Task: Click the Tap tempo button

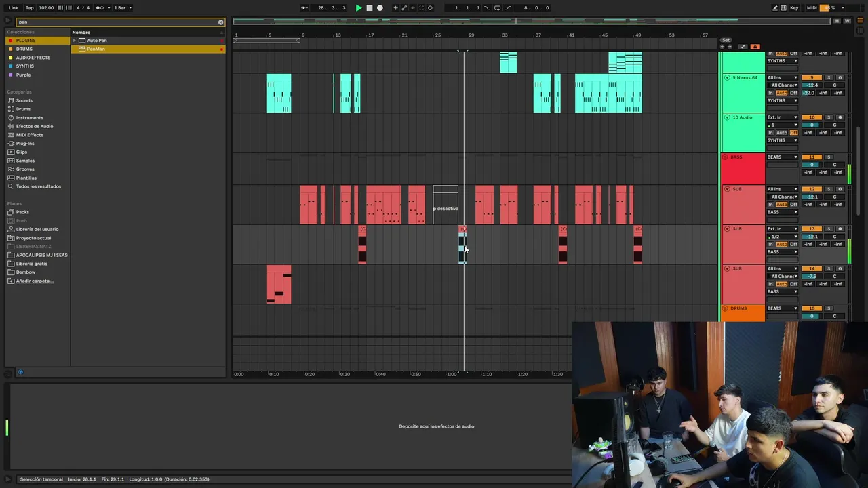Action: pyautogui.click(x=30, y=8)
